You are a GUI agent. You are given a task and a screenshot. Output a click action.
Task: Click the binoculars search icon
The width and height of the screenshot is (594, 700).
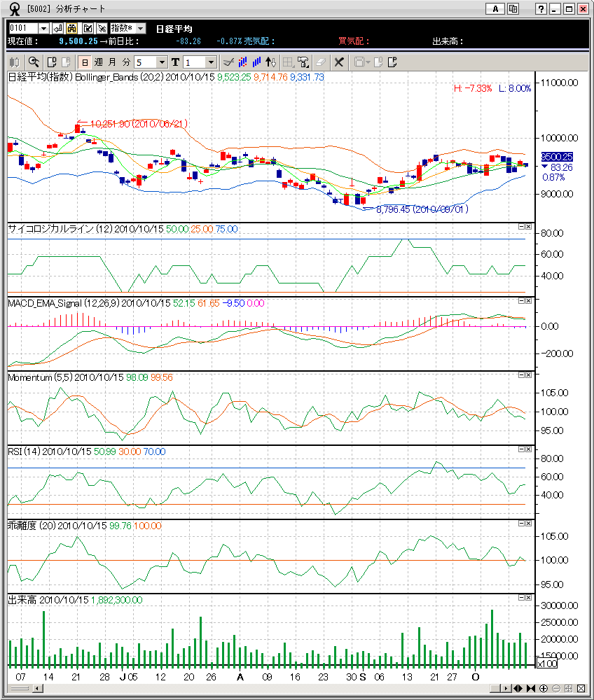(71, 28)
